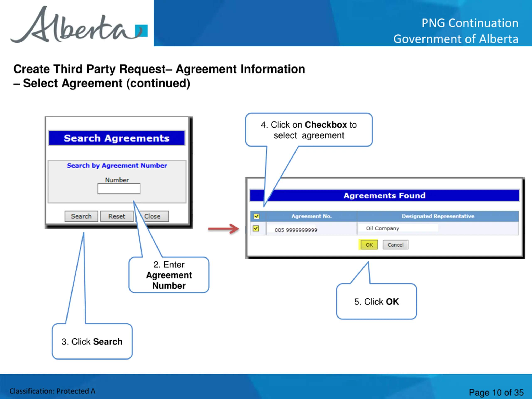The image size is (532, 399).
Task: Toggle checkbox for agreement 005 9999999999
Action: click(x=256, y=228)
